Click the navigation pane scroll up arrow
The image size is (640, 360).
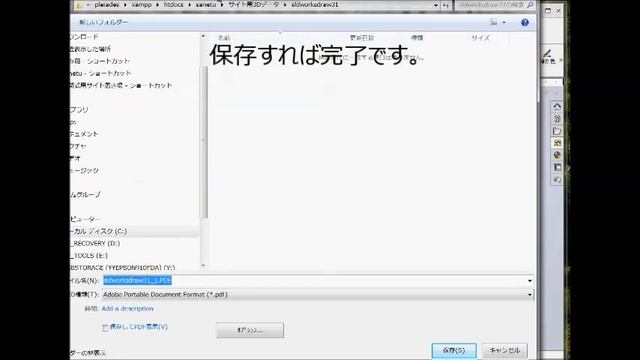point(204,37)
